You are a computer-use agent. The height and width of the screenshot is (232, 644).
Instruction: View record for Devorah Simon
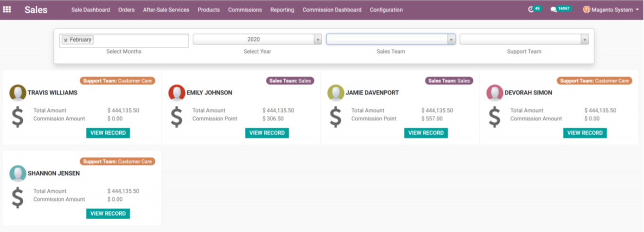[x=585, y=133]
